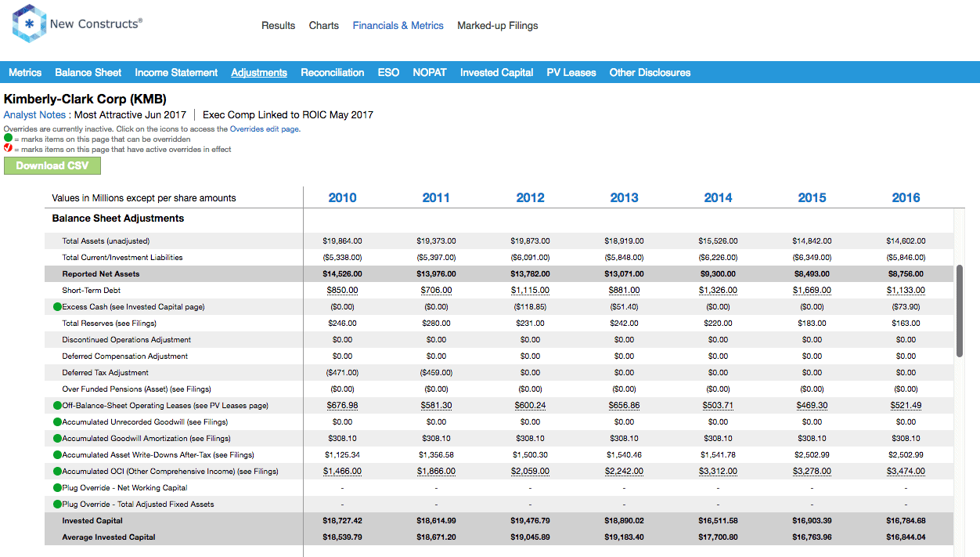Select the Adjustments tab
Viewport: 980px width, 557px height.
coord(259,73)
